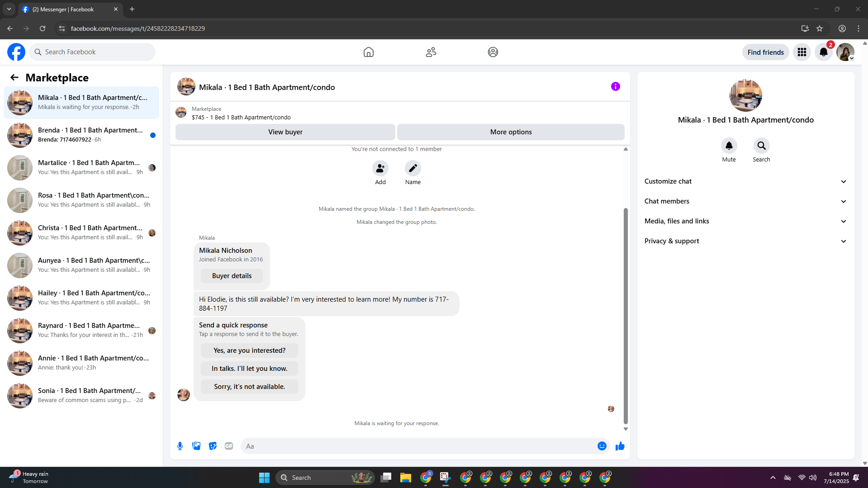Mute the conversation with the bell icon
868x488 pixels.
[729, 146]
